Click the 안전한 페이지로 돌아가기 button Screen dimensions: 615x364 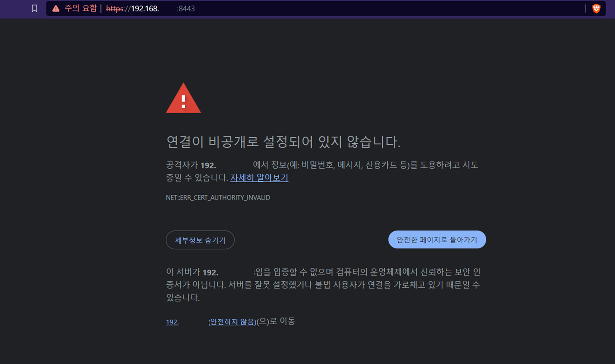pyautogui.click(x=437, y=240)
